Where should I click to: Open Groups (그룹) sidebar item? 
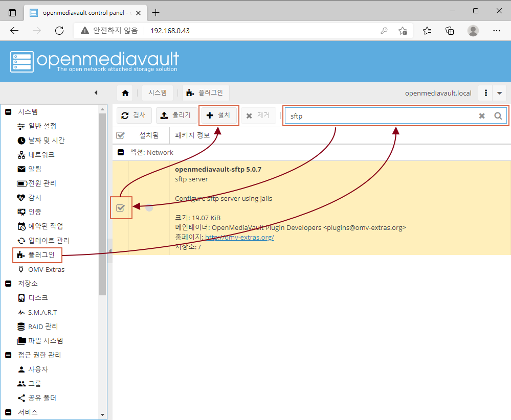(29, 384)
